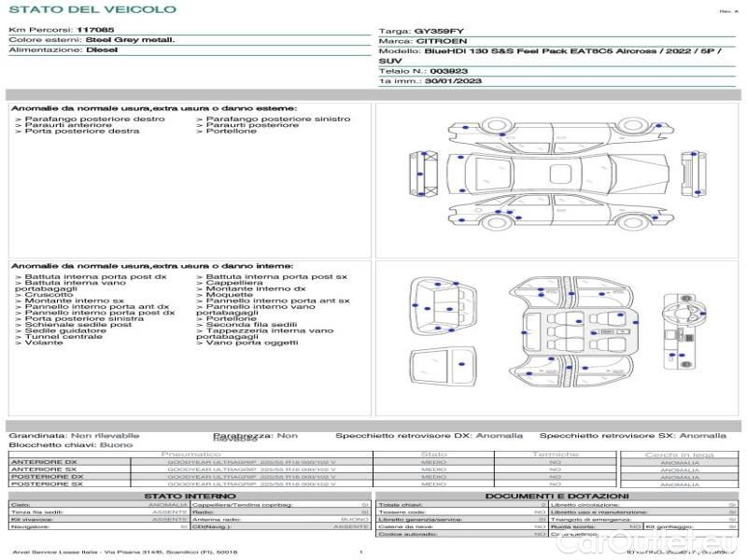Click the Cerchi in lega column header

pyautogui.click(x=679, y=454)
